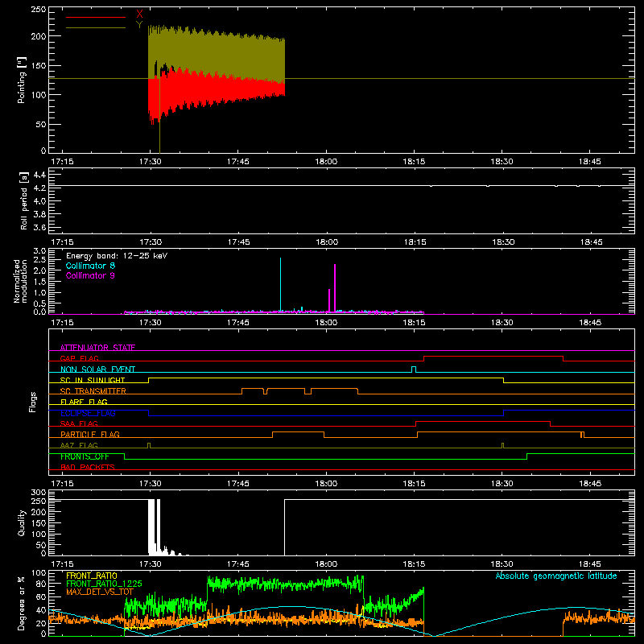Select the ECLIPSE_FLAG label
The width and height of the screenshot is (644, 644).
[x=88, y=413]
